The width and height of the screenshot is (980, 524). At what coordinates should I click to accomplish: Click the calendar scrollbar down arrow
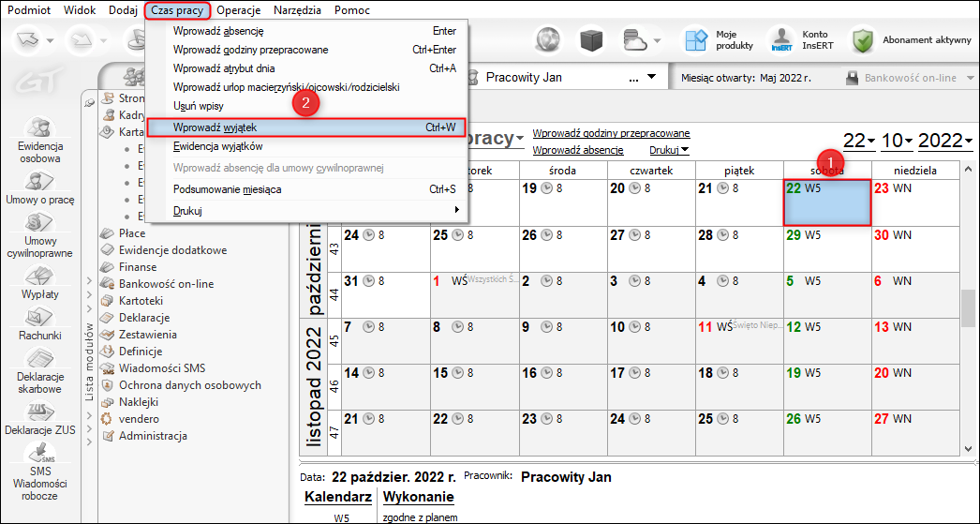(968, 448)
